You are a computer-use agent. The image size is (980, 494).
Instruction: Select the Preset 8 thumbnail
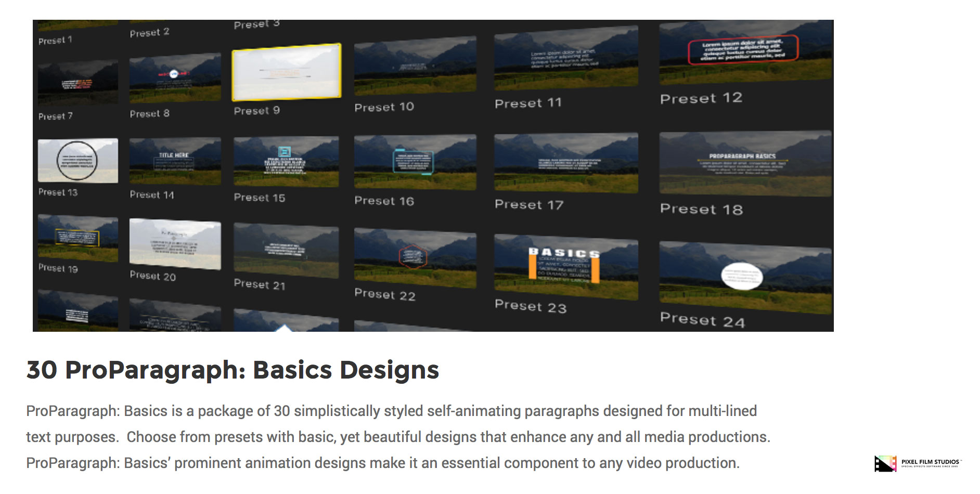point(175,77)
